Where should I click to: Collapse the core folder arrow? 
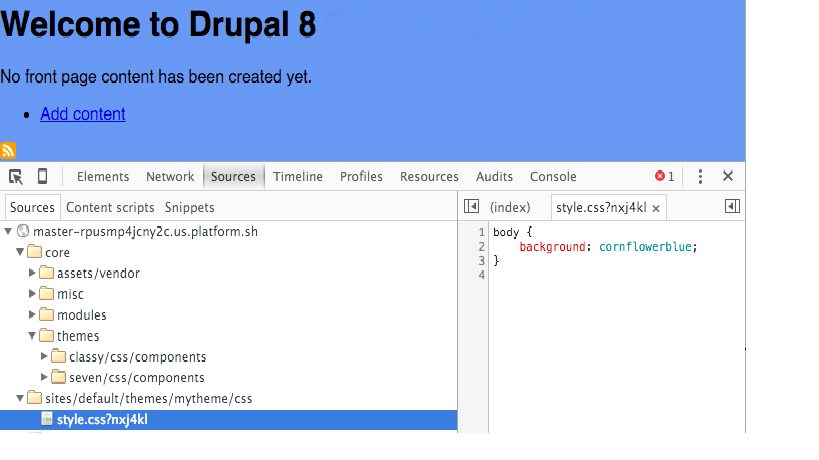pyautogui.click(x=20, y=252)
